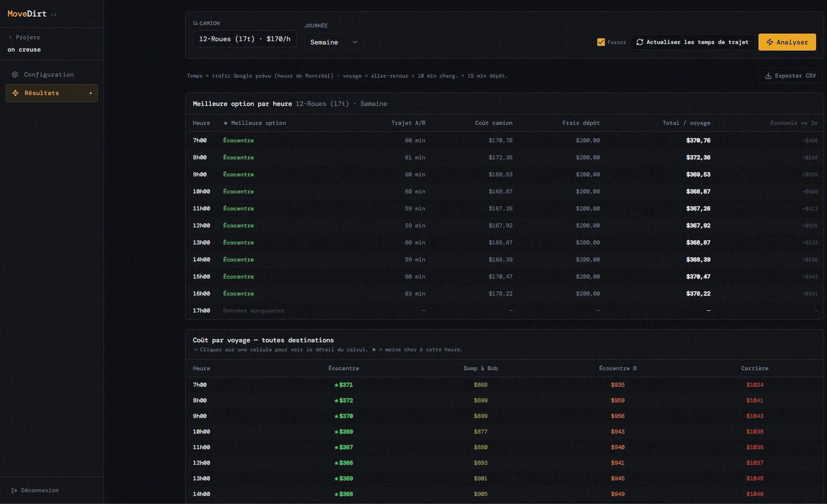Viewport: 827px width, 504px height.
Task: Click the Déconnexion exit icon
Action: pos(14,490)
